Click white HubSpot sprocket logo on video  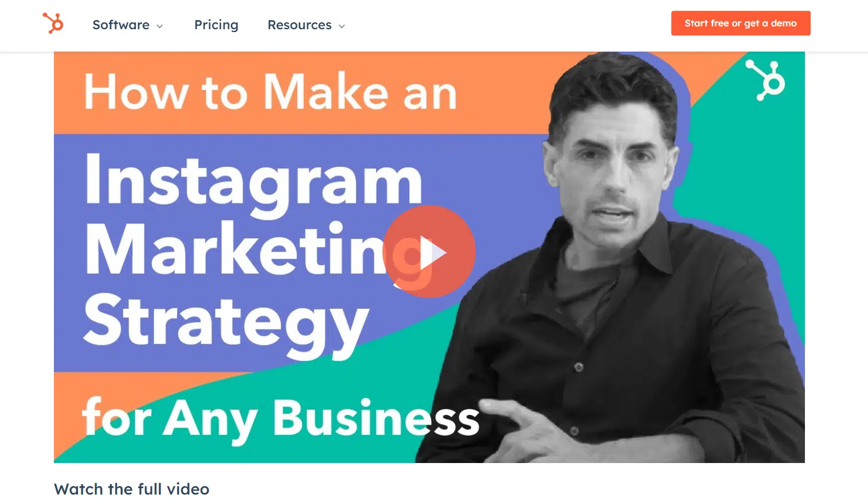click(x=765, y=80)
